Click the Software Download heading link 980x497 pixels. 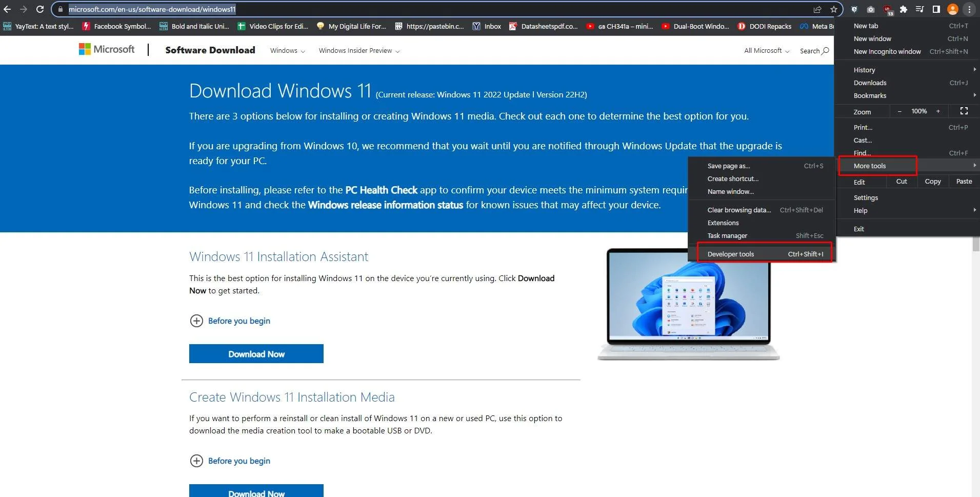coord(210,50)
